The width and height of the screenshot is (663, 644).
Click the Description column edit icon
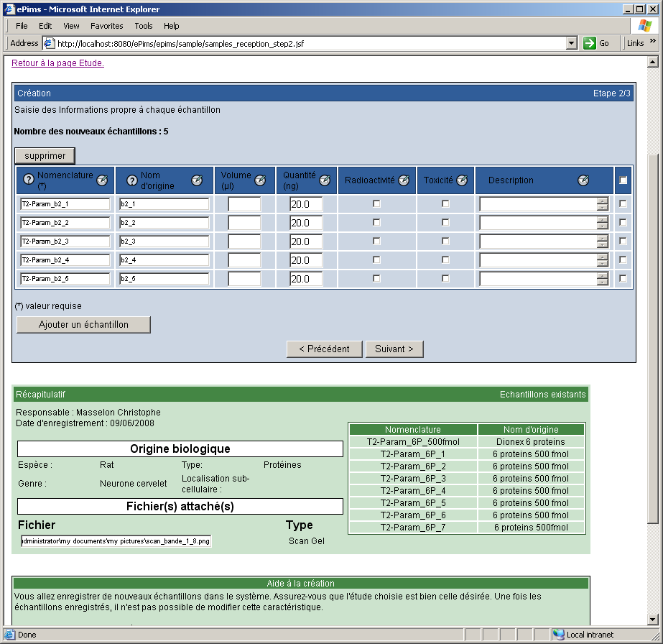click(583, 180)
